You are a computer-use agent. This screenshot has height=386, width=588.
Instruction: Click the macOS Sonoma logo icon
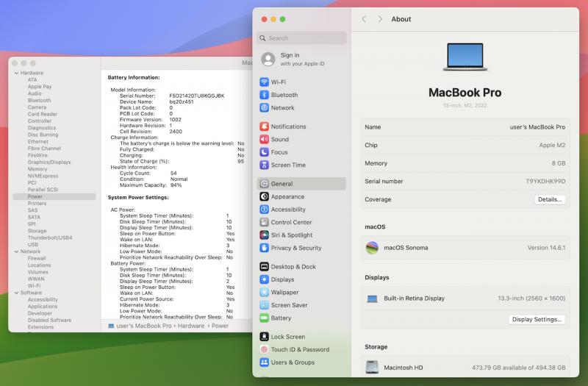tap(372, 248)
